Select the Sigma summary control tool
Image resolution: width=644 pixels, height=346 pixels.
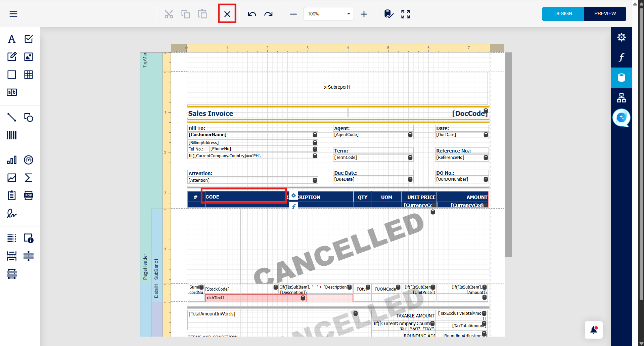(29, 178)
